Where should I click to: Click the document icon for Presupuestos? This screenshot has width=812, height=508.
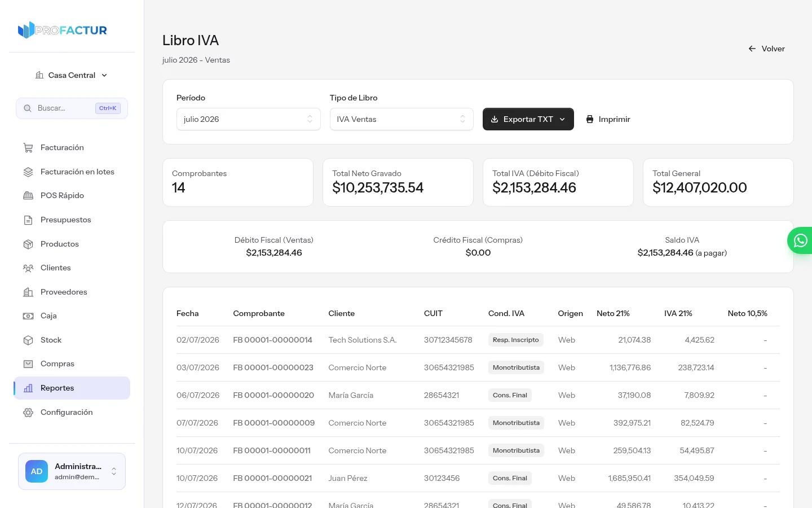pos(28,220)
